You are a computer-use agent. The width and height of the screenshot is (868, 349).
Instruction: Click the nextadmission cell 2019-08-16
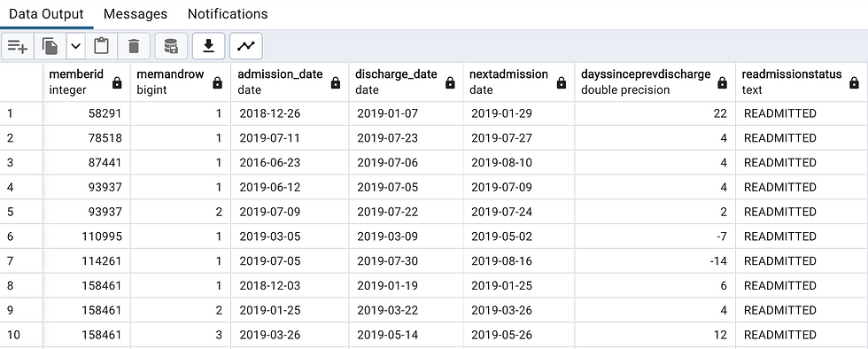(519, 261)
